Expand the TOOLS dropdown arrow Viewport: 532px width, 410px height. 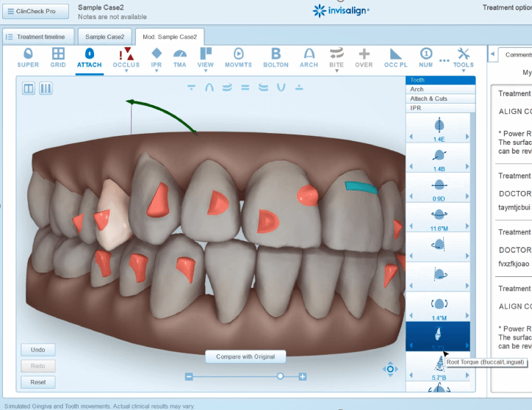coord(464,71)
